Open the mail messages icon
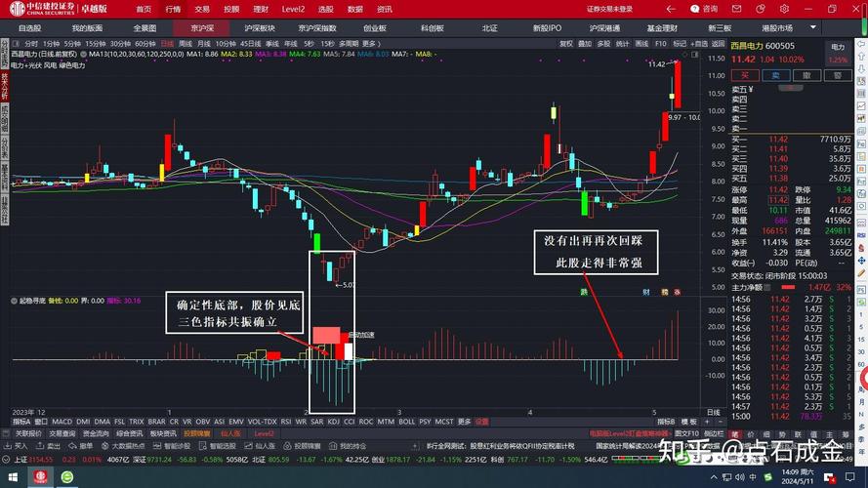868x488 pixels. pos(736,9)
